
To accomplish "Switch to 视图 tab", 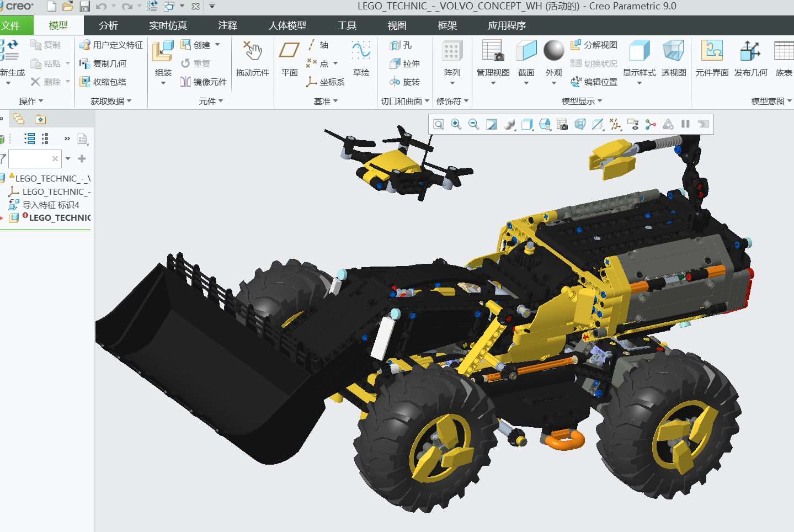I will (x=397, y=25).
